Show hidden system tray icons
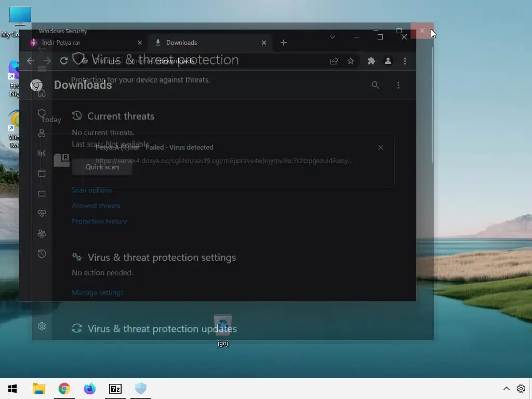532x399 pixels. [506, 389]
